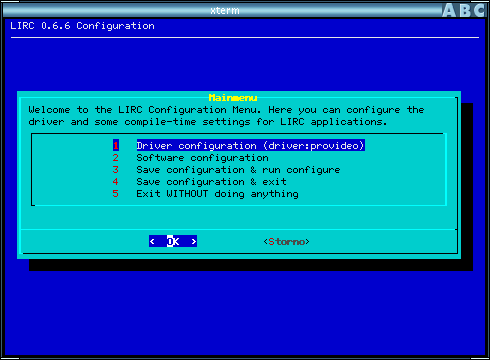Click the red number 3 hotkey

tap(116, 170)
